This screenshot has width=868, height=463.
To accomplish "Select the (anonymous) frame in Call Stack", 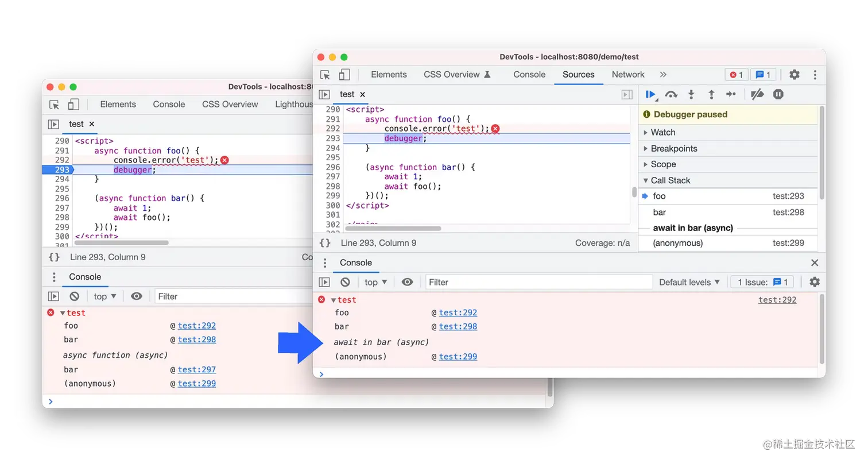I will pos(727,244).
